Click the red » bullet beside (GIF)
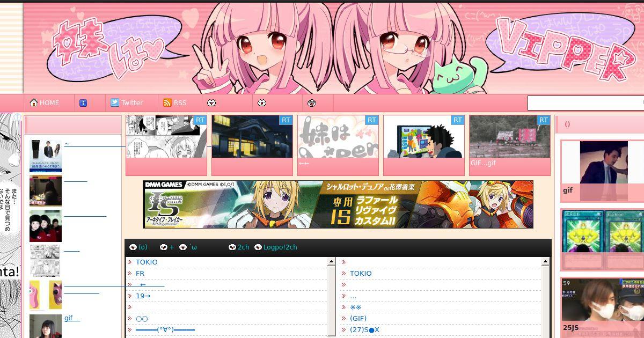This screenshot has height=338, width=644. click(x=344, y=319)
